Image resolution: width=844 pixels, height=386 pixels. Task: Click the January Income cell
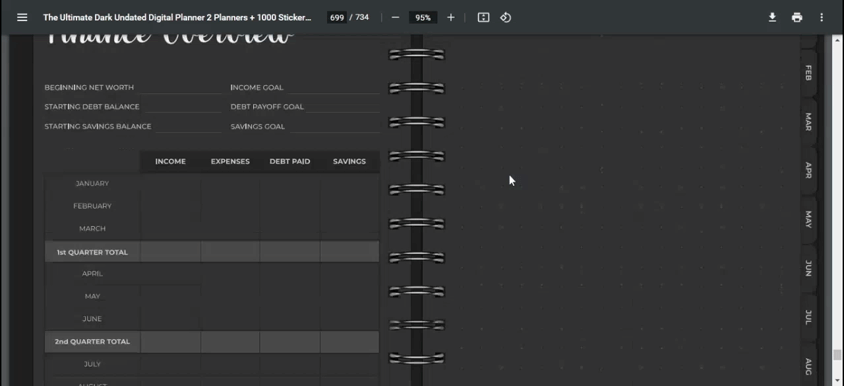click(x=171, y=184)
